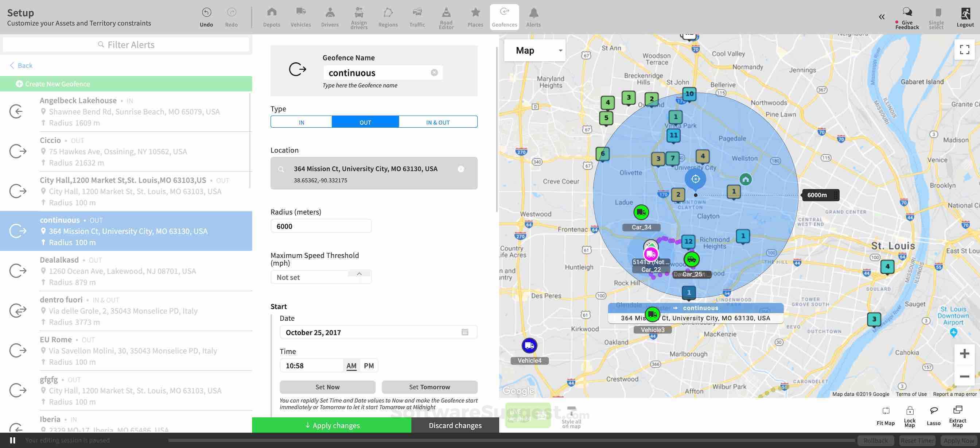980x448 pixels.
Task: Open the start date calendar picker
Action: pos(464,332)
